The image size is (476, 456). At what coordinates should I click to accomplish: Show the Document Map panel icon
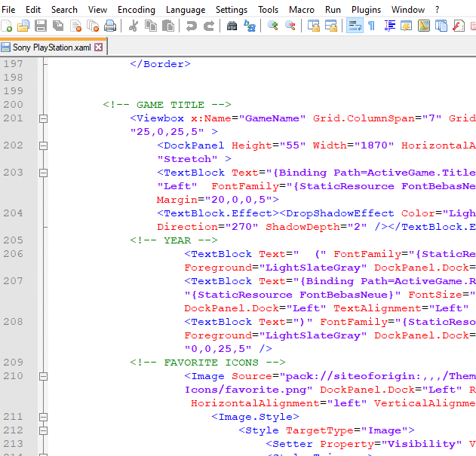(x=424, y=26)
